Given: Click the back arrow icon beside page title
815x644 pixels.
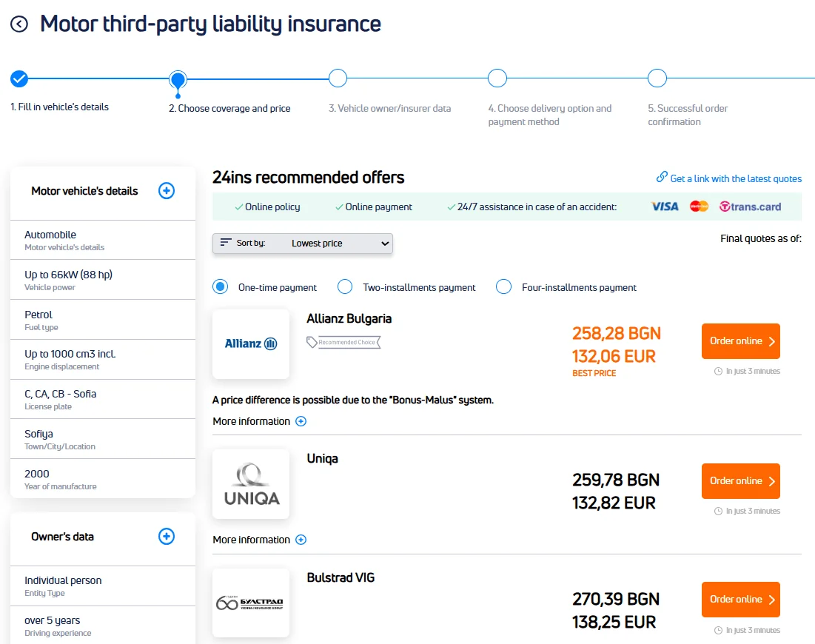Looking at the screenshot, I should click(19, 24).
